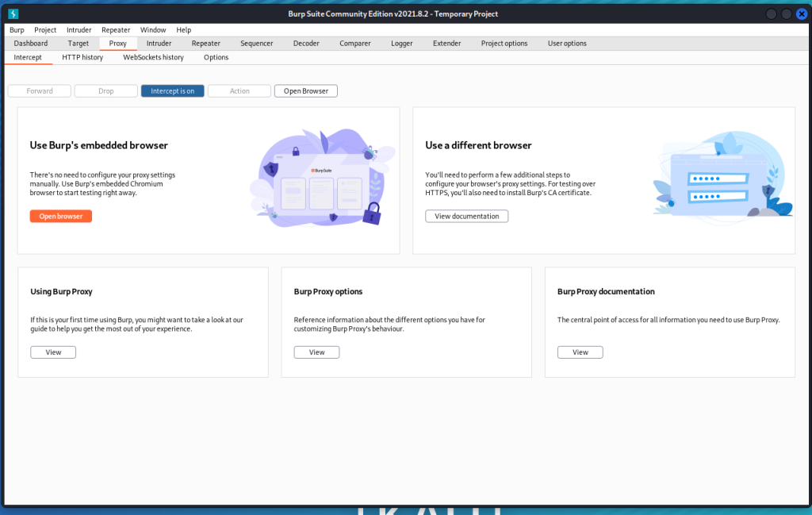Click View under Using Burp Proxy
Viewport: 812px width, 515px height.
[x=52, y=352]
